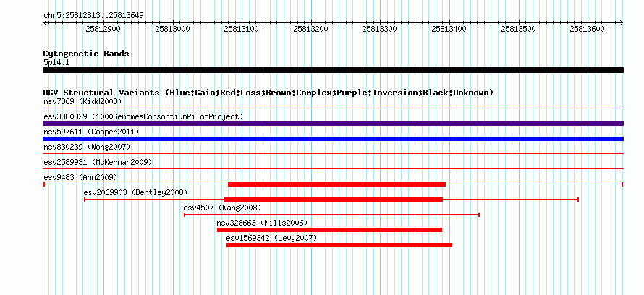Select ruler position 25813000
Viewport: 644px width, 295px height.
tap(172, 30)
